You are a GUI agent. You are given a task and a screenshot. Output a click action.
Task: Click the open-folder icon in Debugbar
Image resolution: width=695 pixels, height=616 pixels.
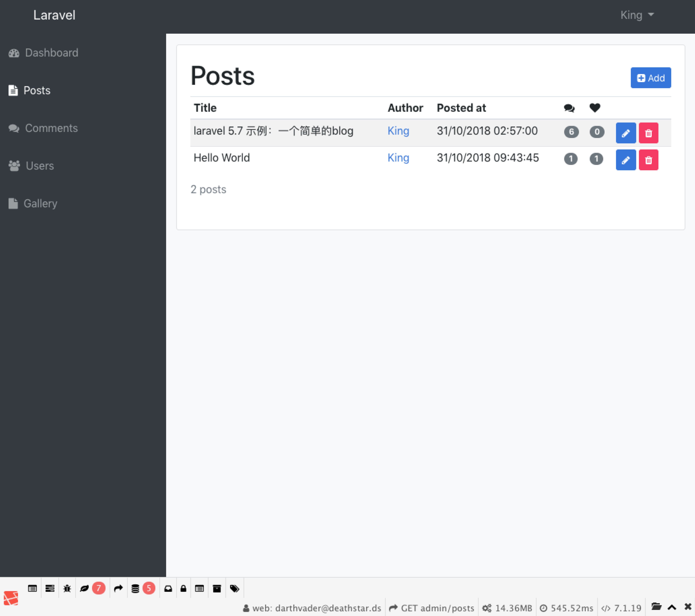coord(656,606)
